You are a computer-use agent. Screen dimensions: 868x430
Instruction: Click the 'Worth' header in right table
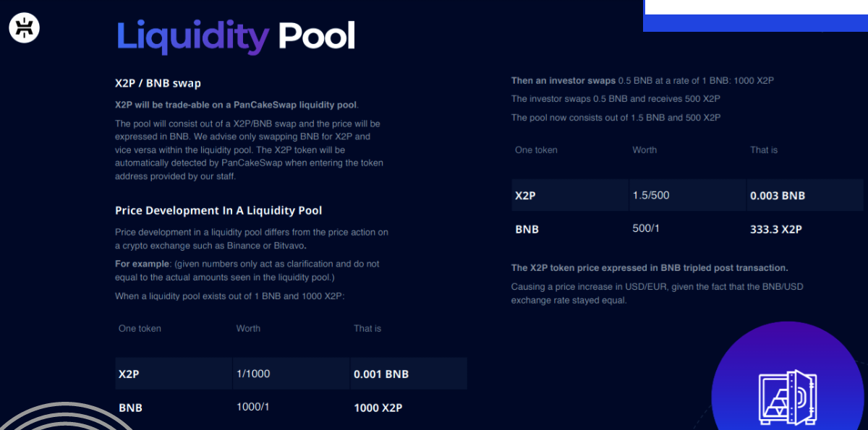pos(644,150)
